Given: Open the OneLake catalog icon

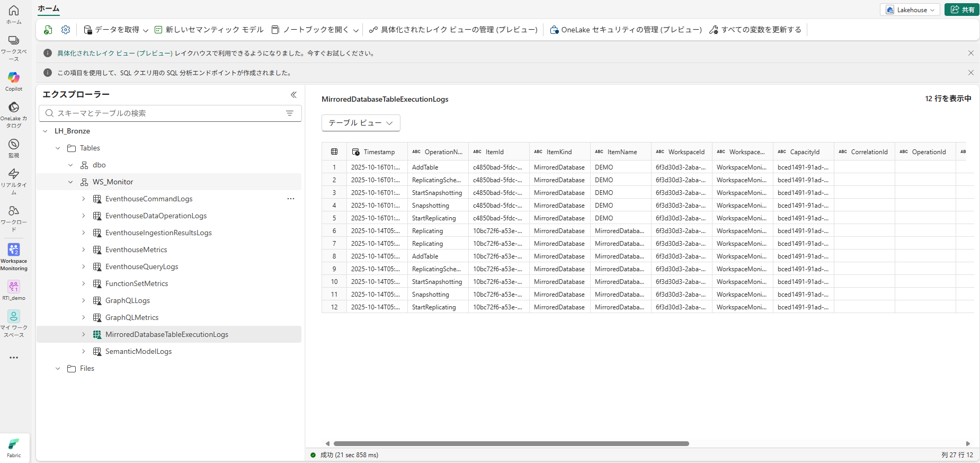Looking at the screenshot, I should [14, 115].
